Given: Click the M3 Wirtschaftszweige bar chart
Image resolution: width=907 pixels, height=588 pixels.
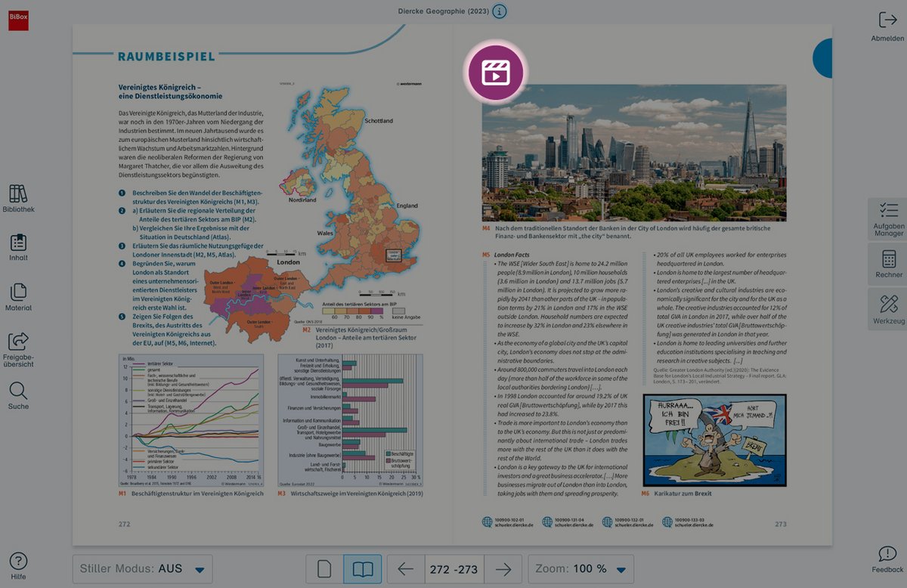Looking at the screenshot, I should (350, 420).
